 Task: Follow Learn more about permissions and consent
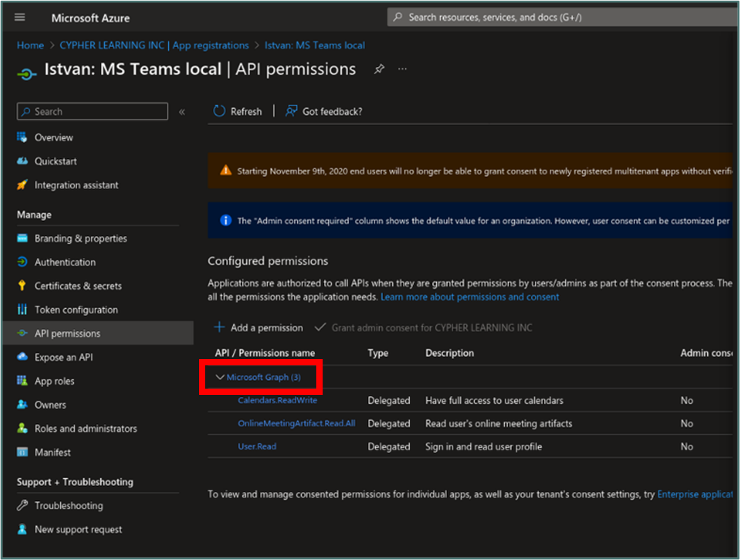(x=470, y=297)
